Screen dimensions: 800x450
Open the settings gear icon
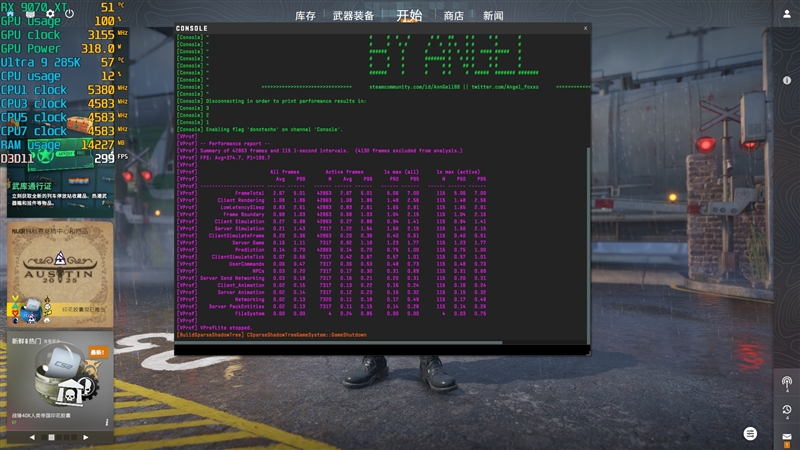(50, 14)
